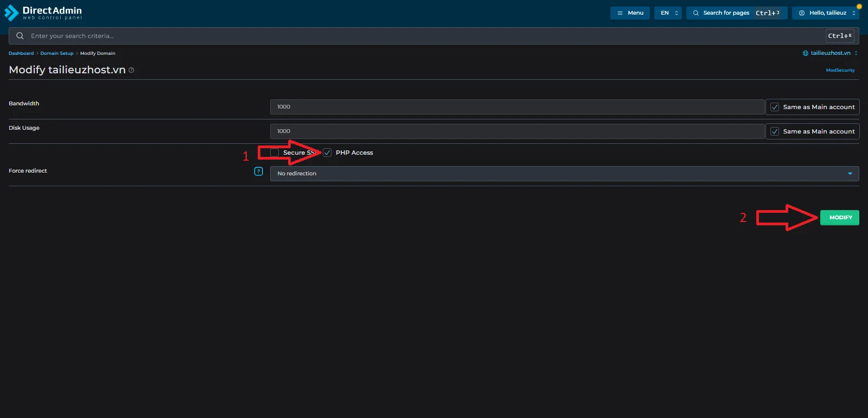Viewport: 868px width, 418px height.
Task: Toggle Disk Usage Same as Main account checkbox
Action: tap(775, 131)
